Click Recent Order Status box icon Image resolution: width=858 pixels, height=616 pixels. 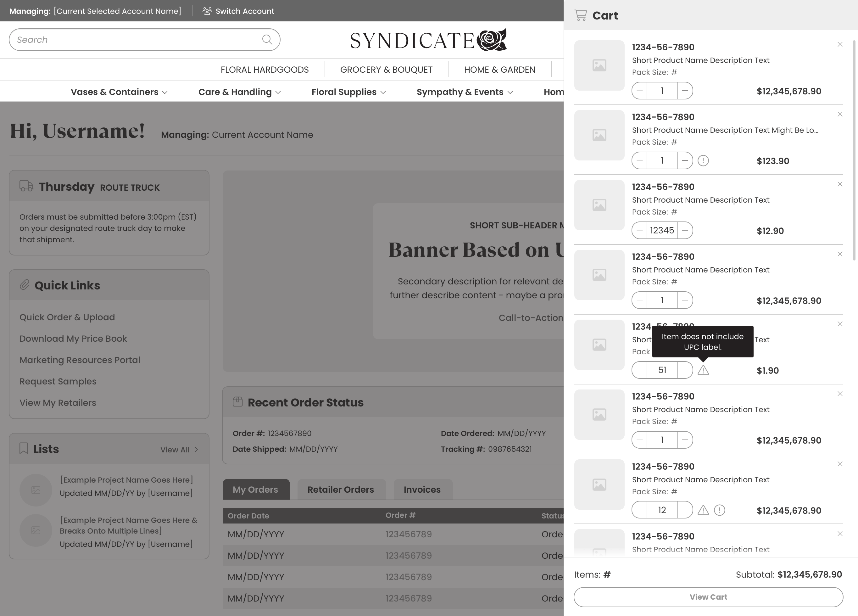[237, 401]
